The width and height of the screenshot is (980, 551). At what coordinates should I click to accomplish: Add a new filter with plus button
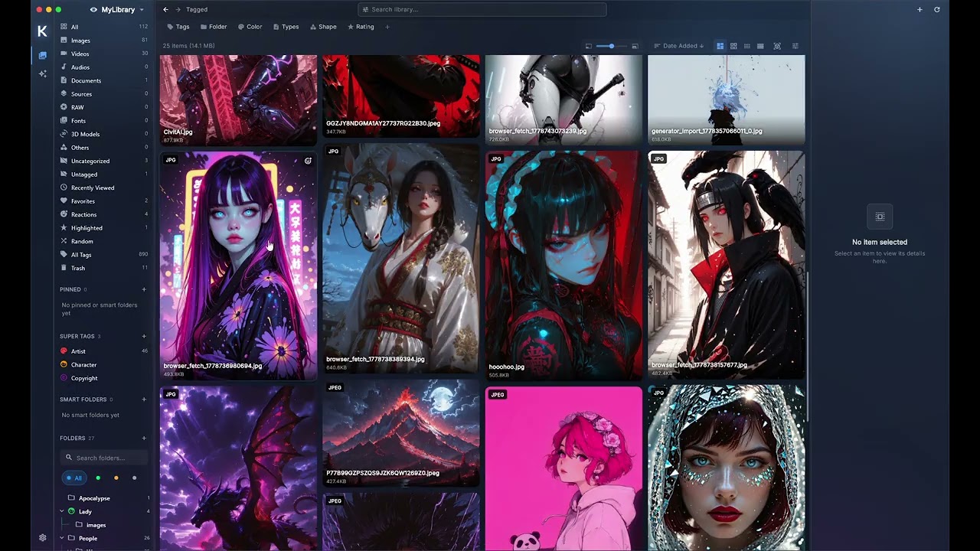[x=387, y=27]
